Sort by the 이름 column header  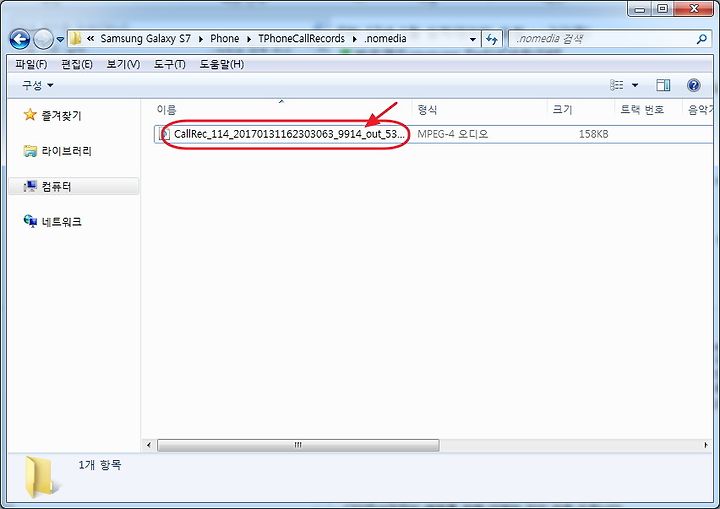(x=166, y=110)
